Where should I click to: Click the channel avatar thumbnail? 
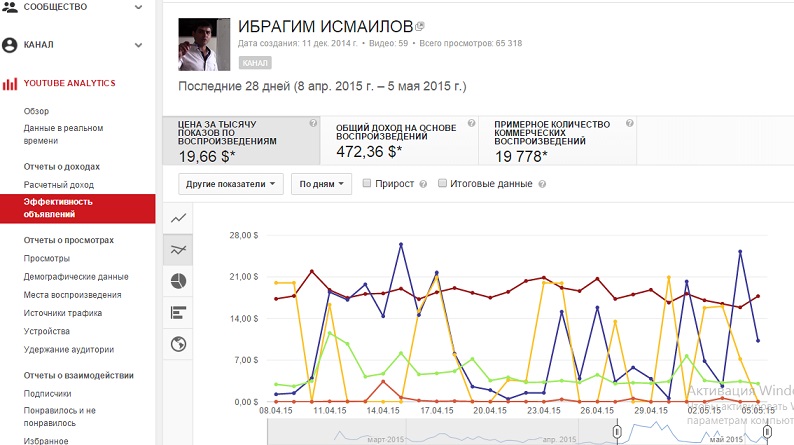[204, 45]
